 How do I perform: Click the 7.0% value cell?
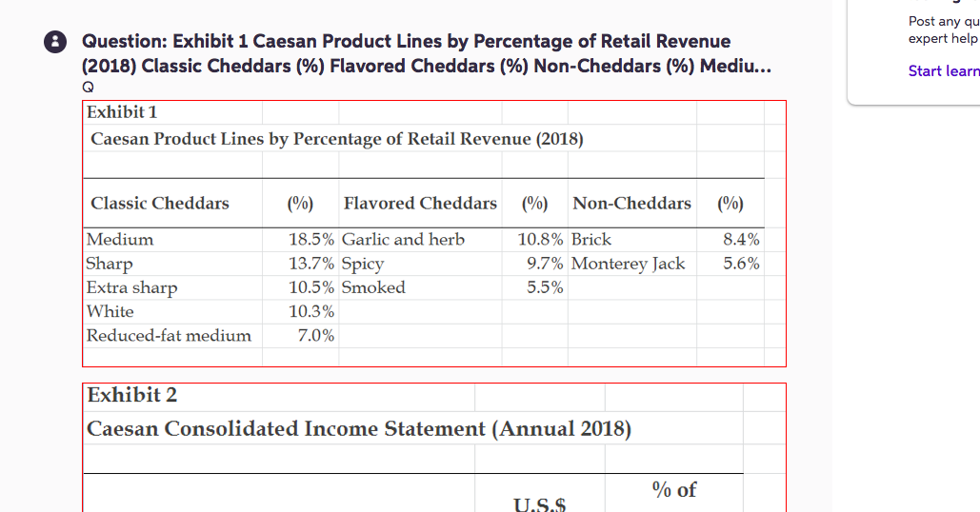315,336
